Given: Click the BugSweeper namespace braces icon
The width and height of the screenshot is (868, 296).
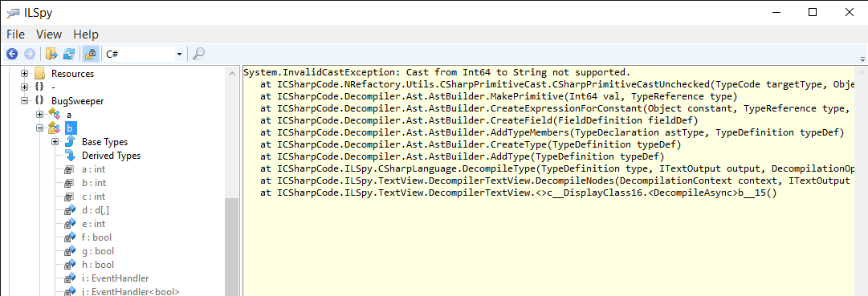Looking at the screenshot, I should (x=39, y=101).
